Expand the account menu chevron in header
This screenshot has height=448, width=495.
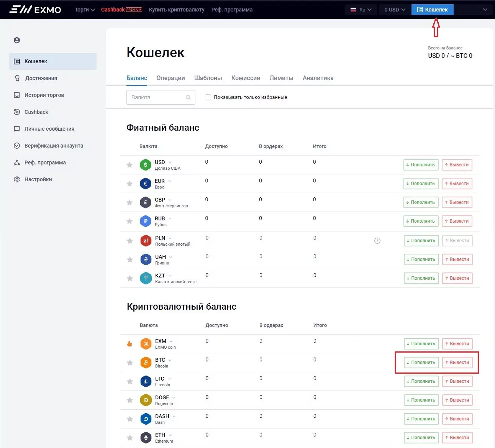point(485,10)
